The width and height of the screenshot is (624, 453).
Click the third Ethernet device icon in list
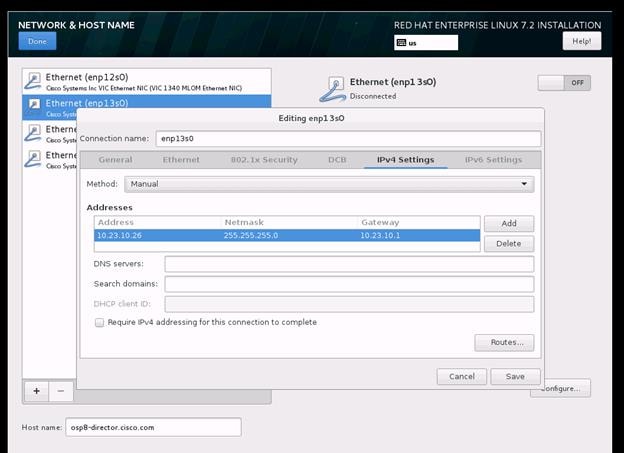[x=33, y=133]
